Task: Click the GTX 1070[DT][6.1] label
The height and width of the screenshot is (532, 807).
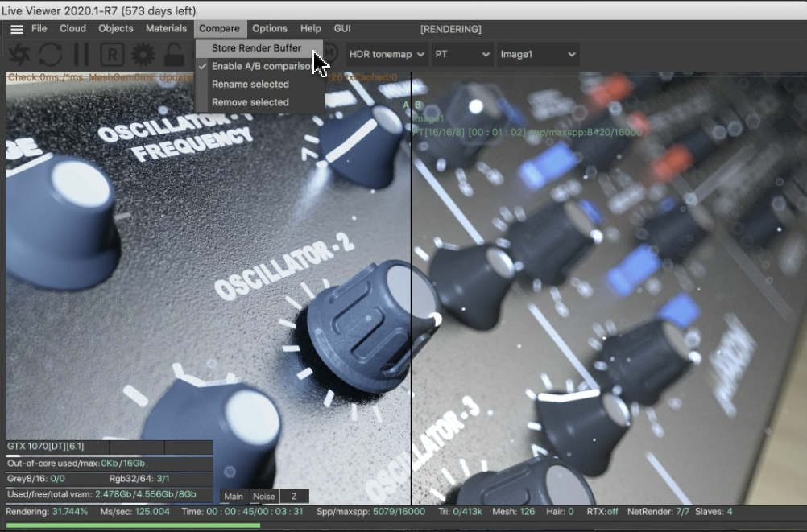Action: (46, 447)
